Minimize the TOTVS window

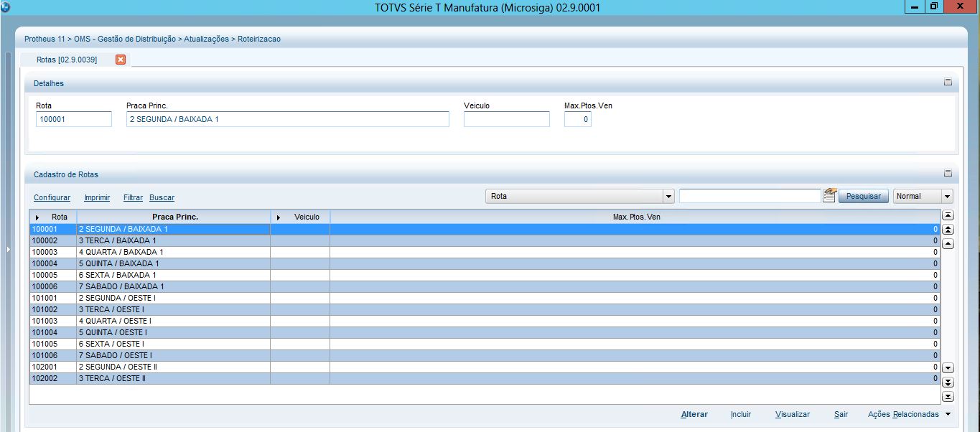[915, 6]
